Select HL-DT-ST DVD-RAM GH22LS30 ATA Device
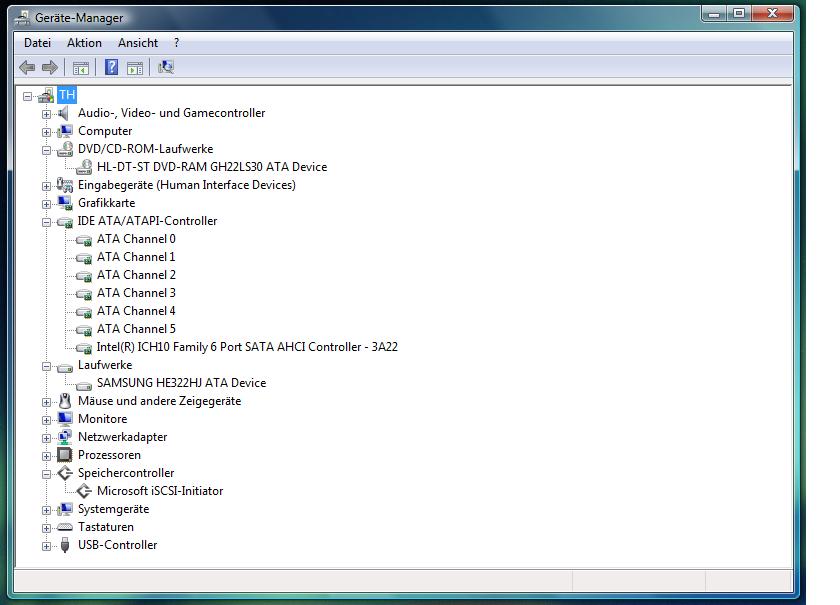Screen dimensions: 840x605 212,167
